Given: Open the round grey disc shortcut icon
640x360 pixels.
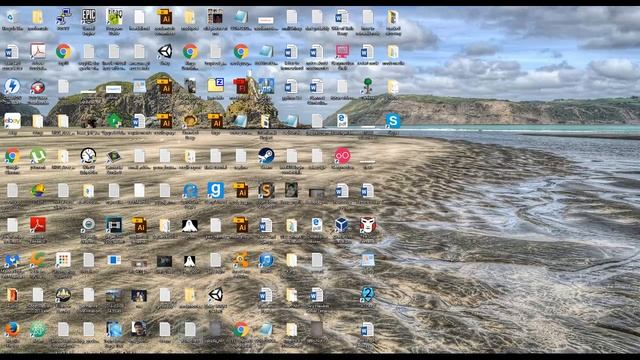Looking at the screenshot, I should click(x=88, y=224).
